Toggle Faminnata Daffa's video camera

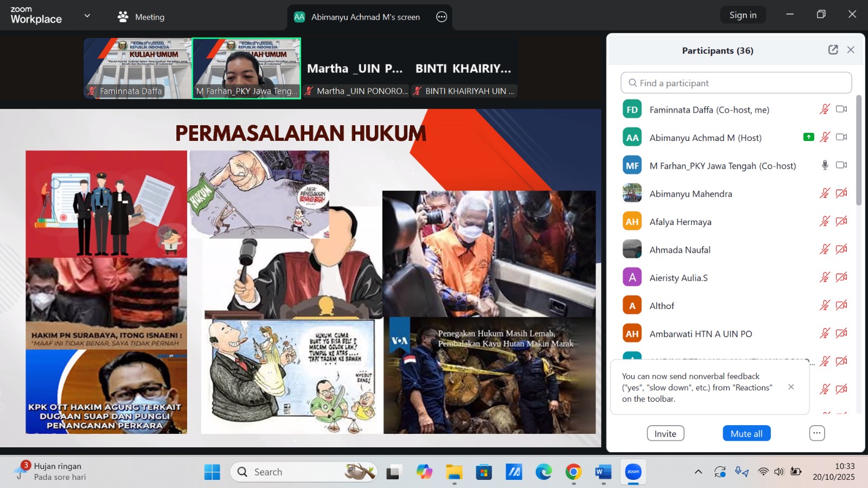point(841,110)
